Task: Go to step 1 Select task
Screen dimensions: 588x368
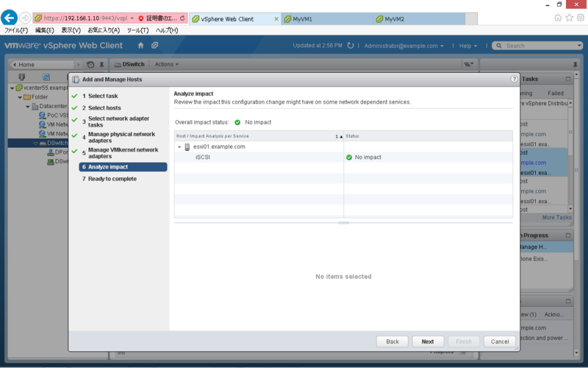Action: [x=103, y=96]
